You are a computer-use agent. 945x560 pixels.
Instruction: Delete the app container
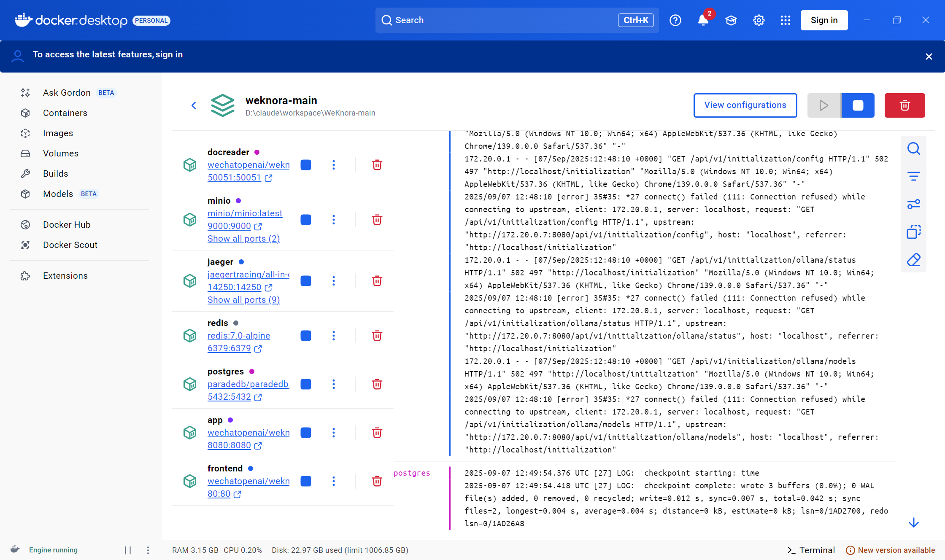(377, 433)
